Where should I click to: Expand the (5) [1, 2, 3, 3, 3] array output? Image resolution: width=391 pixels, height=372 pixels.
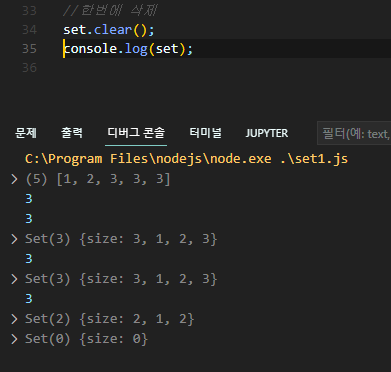[x=14, y=179]
